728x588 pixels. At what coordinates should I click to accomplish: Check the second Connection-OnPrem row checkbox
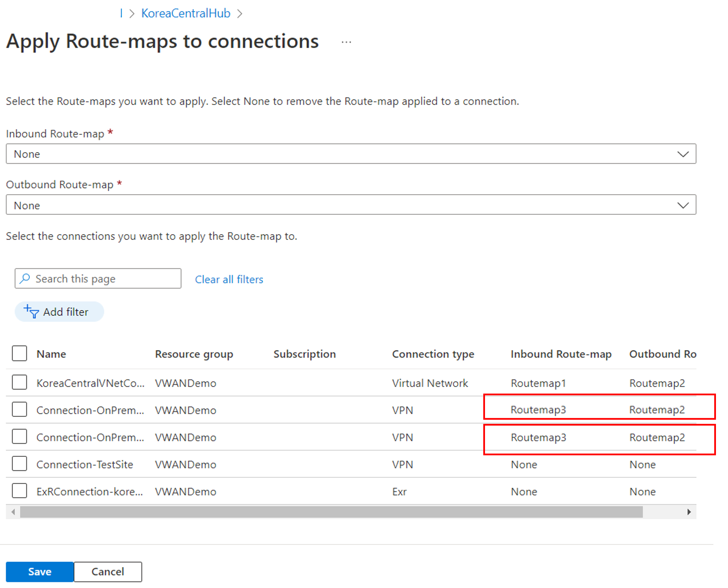click(19, 437)
